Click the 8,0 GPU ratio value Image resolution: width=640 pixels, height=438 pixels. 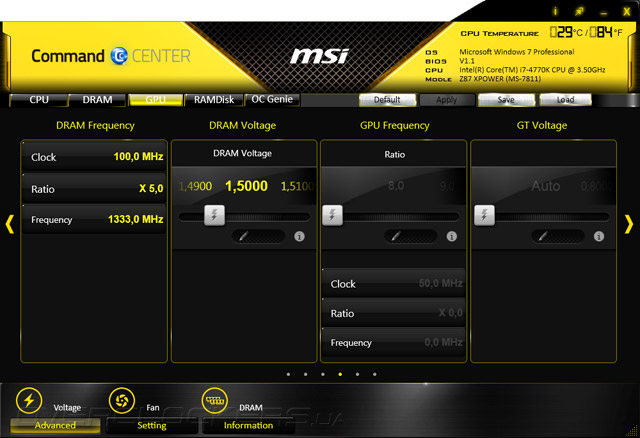click(396, 186)
